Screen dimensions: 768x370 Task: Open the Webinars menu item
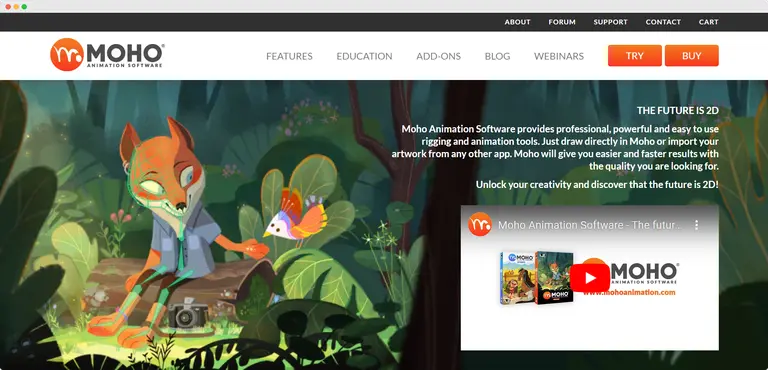point(559,56)
